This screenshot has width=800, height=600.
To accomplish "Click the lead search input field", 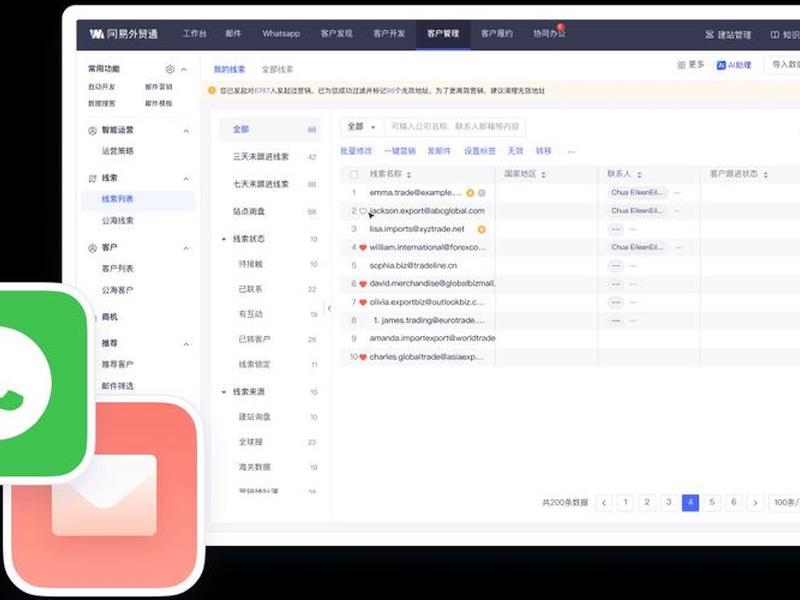I will click(x=454, y=127).
